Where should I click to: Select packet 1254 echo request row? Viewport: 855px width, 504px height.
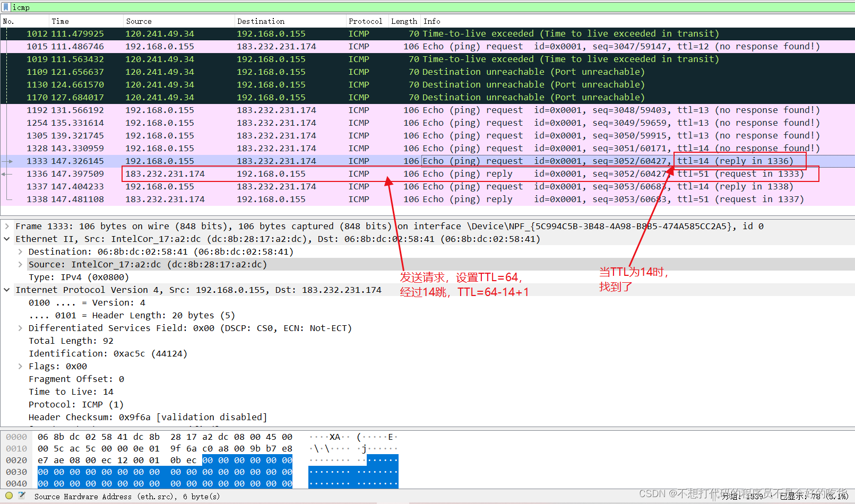427,123
